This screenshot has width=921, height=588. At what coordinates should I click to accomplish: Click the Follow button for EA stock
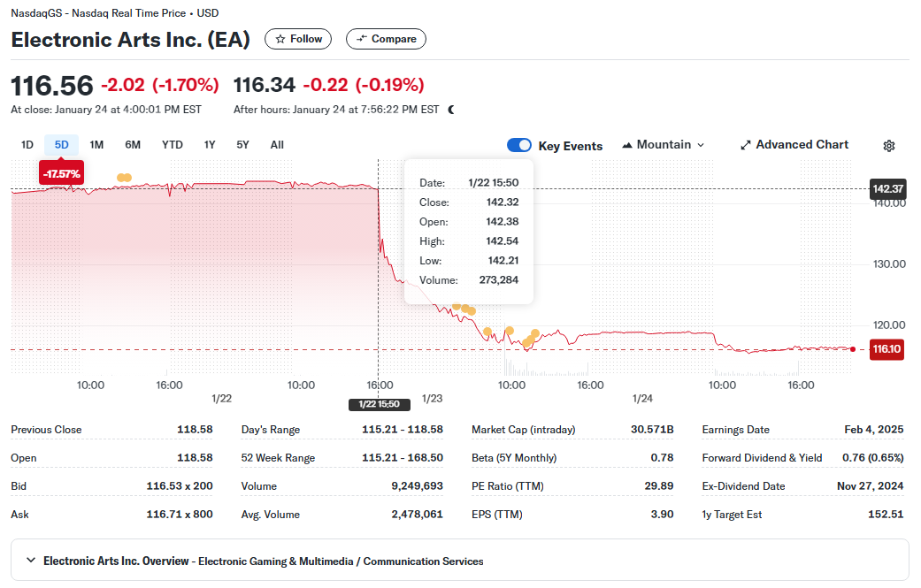coord(298,39)
